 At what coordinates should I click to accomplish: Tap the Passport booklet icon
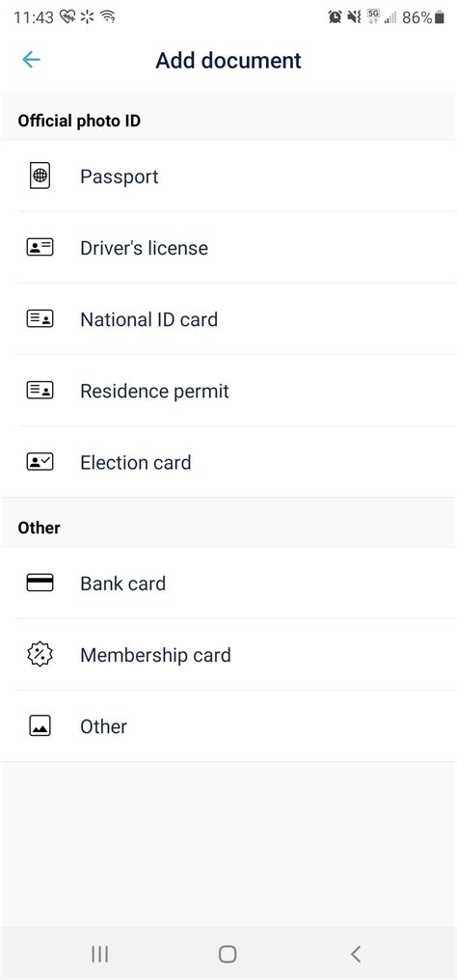(x=40, y=176)
